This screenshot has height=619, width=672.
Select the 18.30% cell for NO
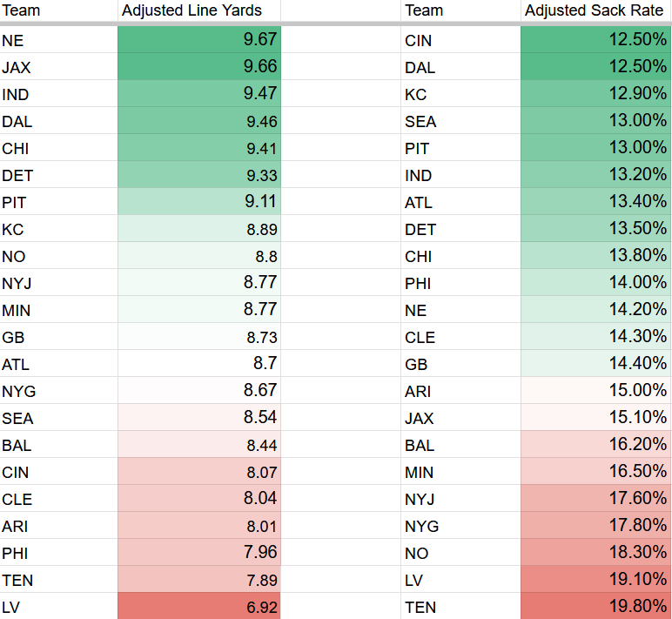point(595,553)
